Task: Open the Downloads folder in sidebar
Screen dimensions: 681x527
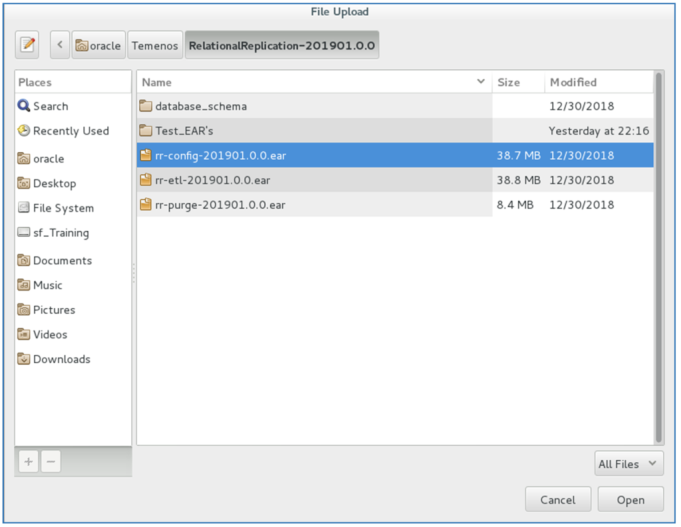Action: pos(61,359)
